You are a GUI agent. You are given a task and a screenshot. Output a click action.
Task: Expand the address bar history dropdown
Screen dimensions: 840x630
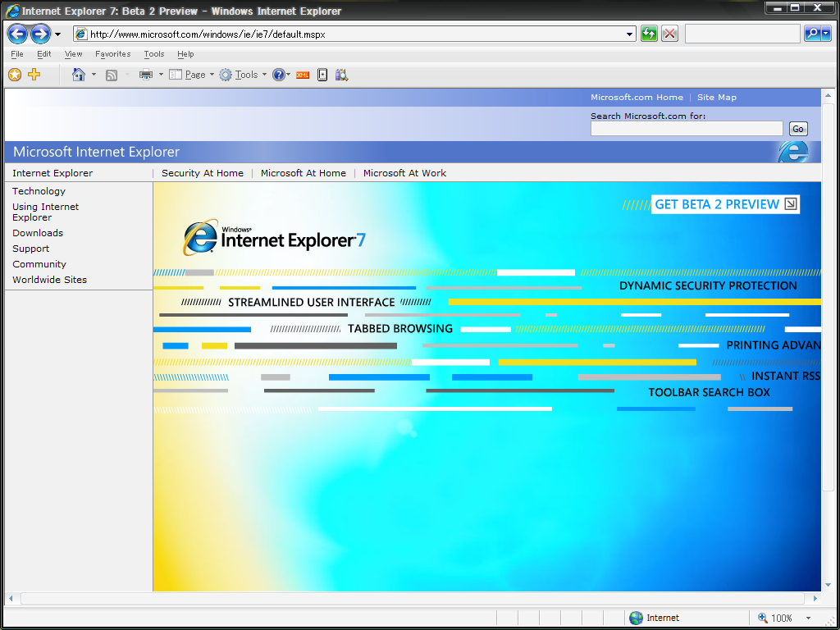630,34
